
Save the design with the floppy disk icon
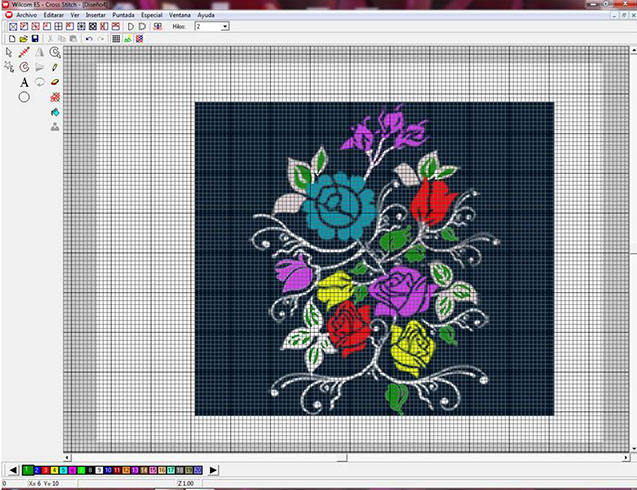coord(35,39)
